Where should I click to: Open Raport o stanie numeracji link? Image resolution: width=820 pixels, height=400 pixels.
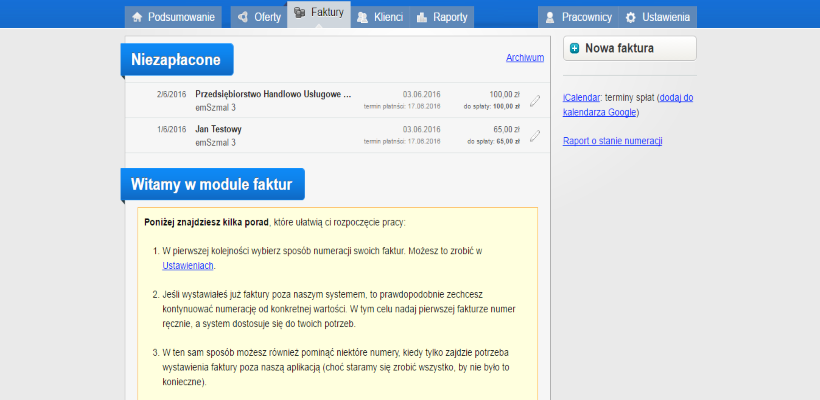[x=612, y=141]
